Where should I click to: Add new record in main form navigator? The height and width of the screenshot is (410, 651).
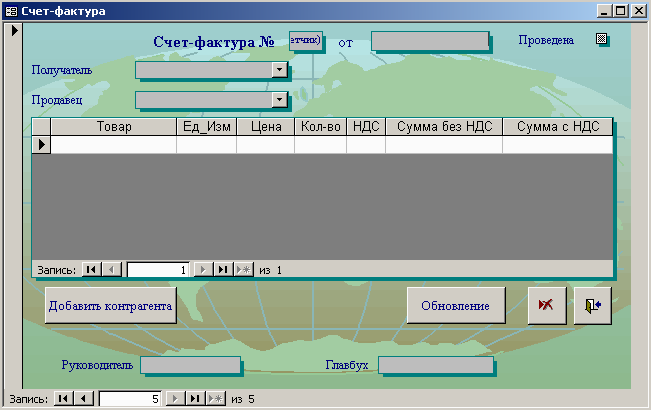point(215,399)
